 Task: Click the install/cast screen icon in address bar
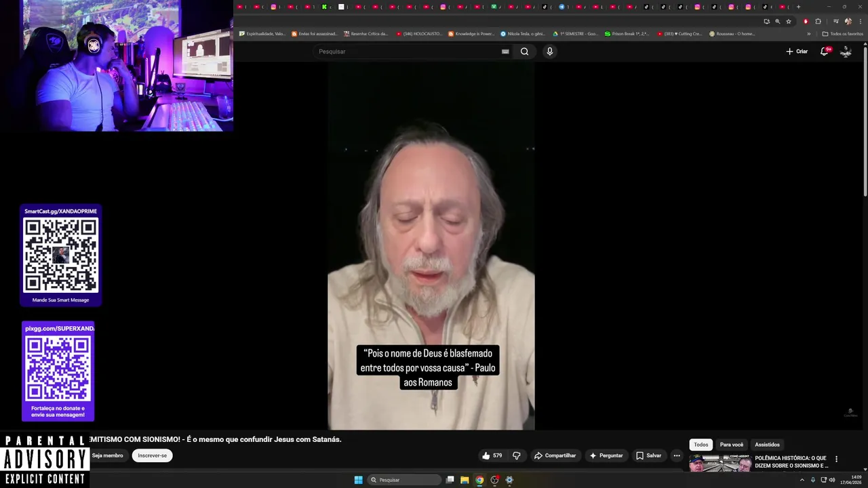coord(766,21)
